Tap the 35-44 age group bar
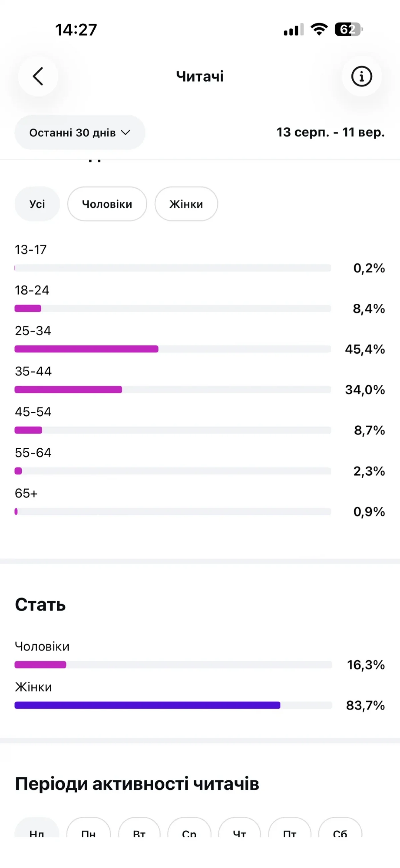This screenshot has height=868, width=400. [173, 389]
